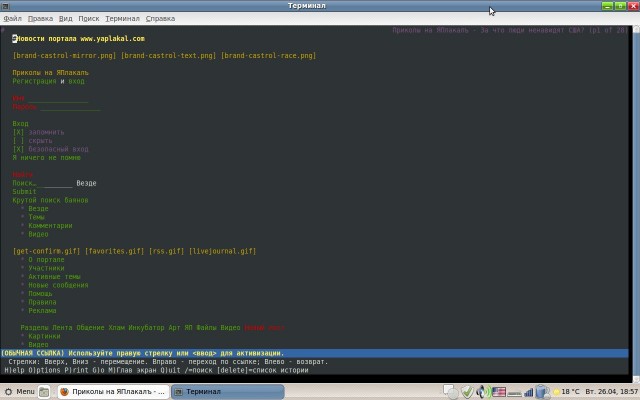Open the Везде search scope selector

coord(87,183)
